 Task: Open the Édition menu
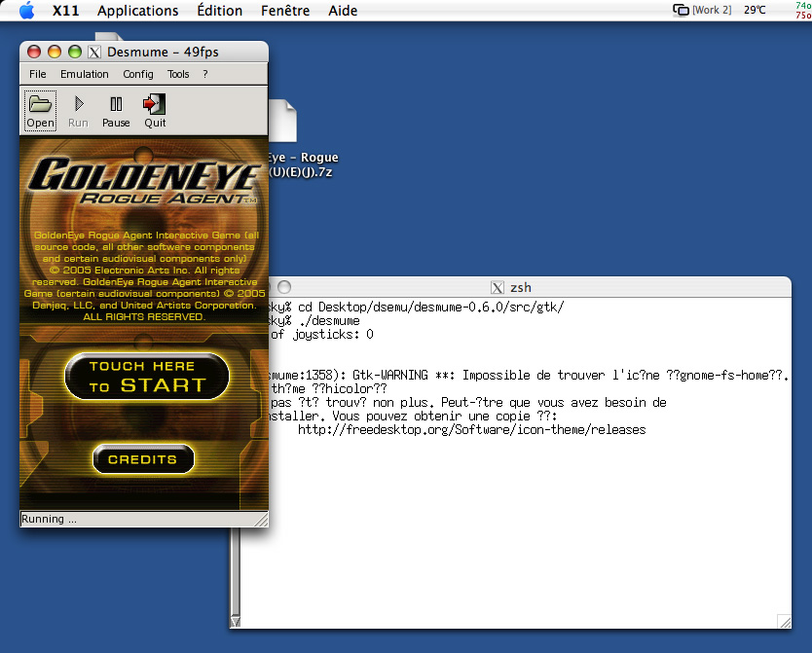pos(220,11)
